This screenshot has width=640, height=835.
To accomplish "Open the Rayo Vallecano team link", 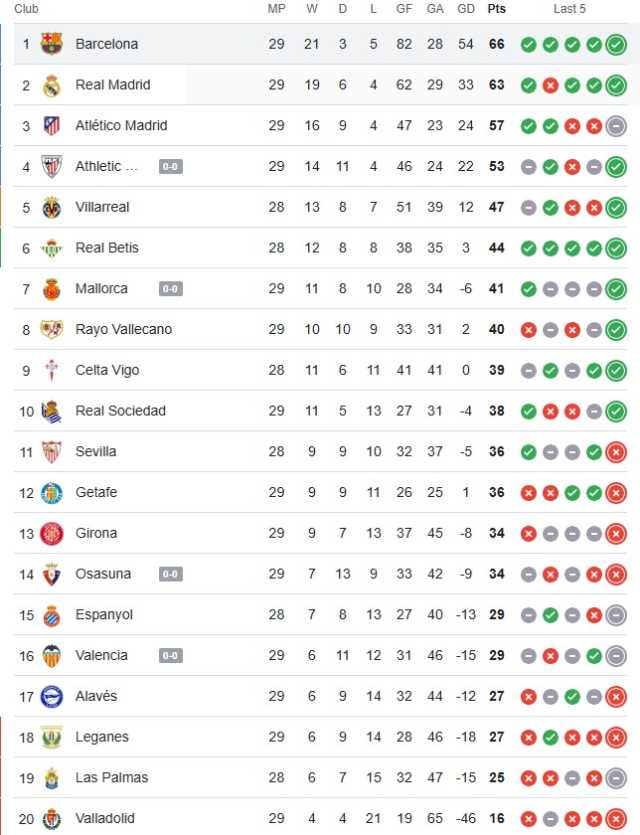I will pos(124,329).
